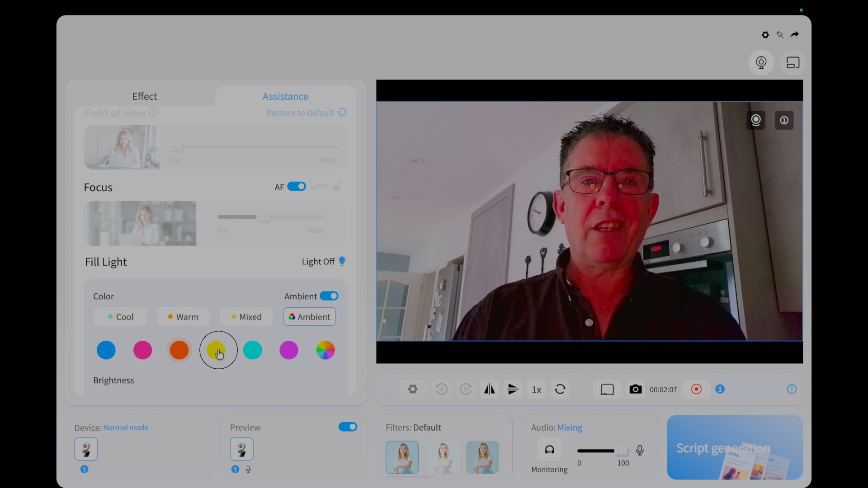Select the Warm light color mode
868x488 pixels.
click(183, 317)
